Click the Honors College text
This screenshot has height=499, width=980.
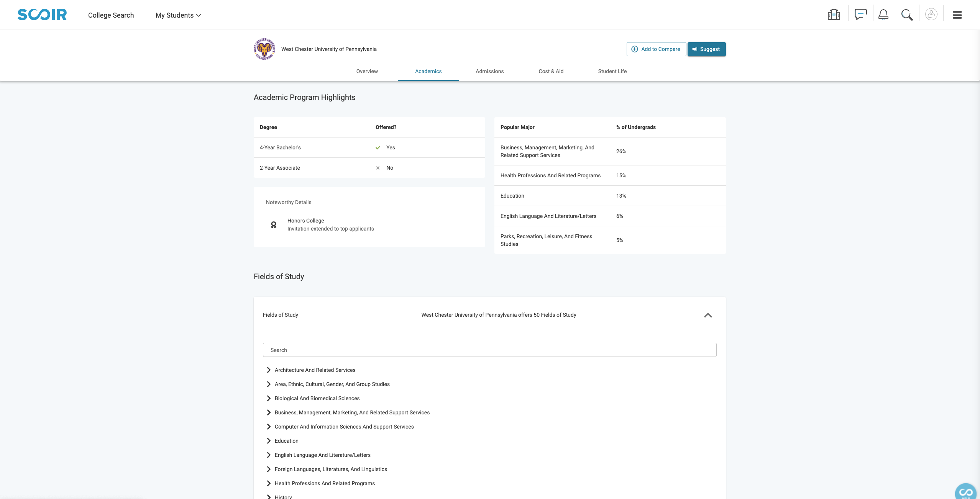tap(306, 221)
